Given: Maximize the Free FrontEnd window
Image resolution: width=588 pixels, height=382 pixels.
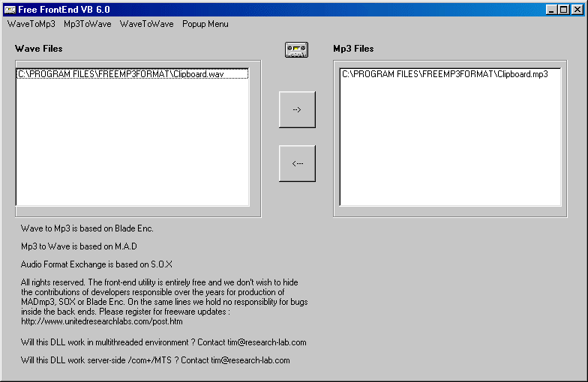Looking at the screenshot, I should coord(564,9).
